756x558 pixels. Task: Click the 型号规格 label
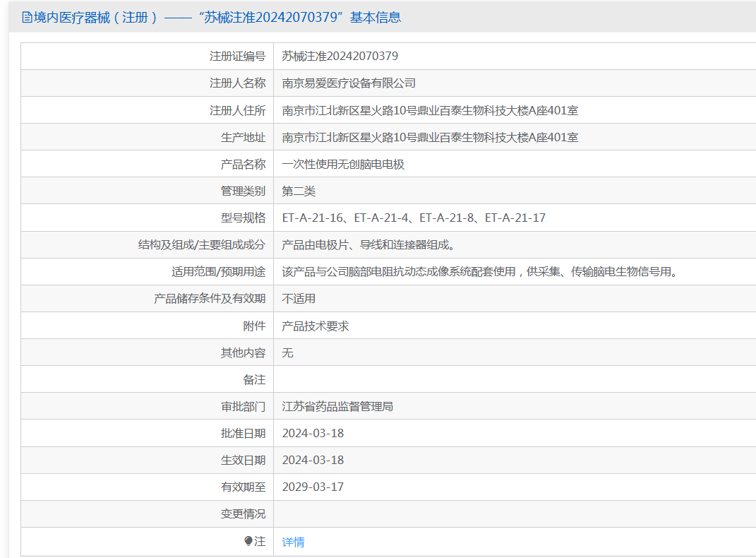[243, 218]
